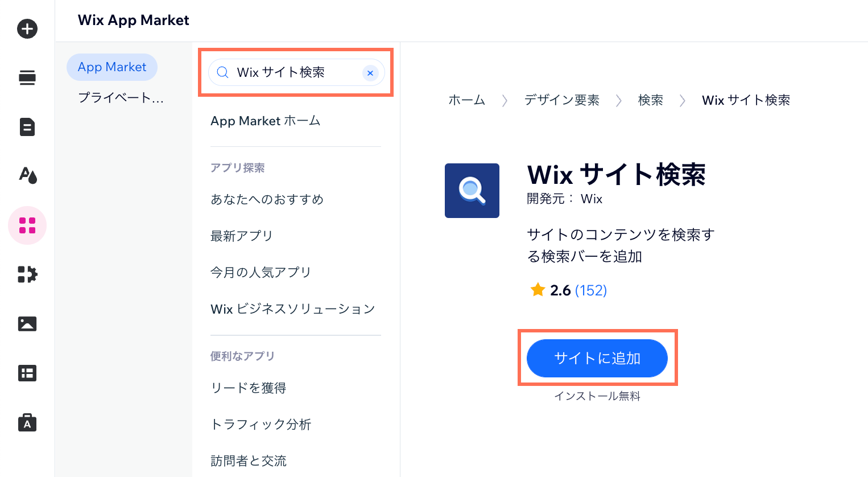Select the pink App Market grid icon
The image size is (868, 477).
(x=27, y=225)
